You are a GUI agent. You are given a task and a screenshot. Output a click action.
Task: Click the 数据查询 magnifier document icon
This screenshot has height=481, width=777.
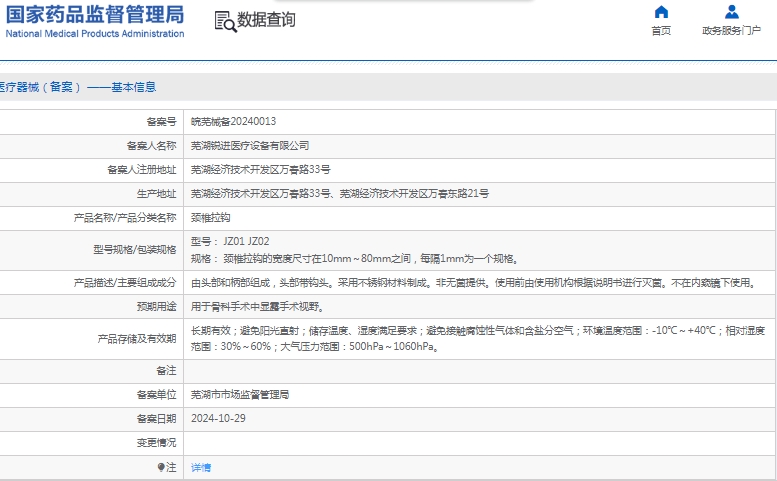225,21
